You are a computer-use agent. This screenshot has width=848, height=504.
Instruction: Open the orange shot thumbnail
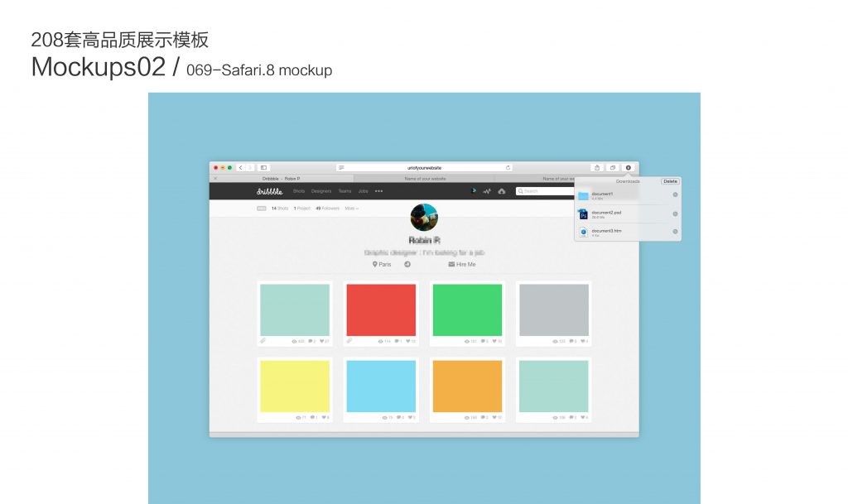[x=467, y=386]
